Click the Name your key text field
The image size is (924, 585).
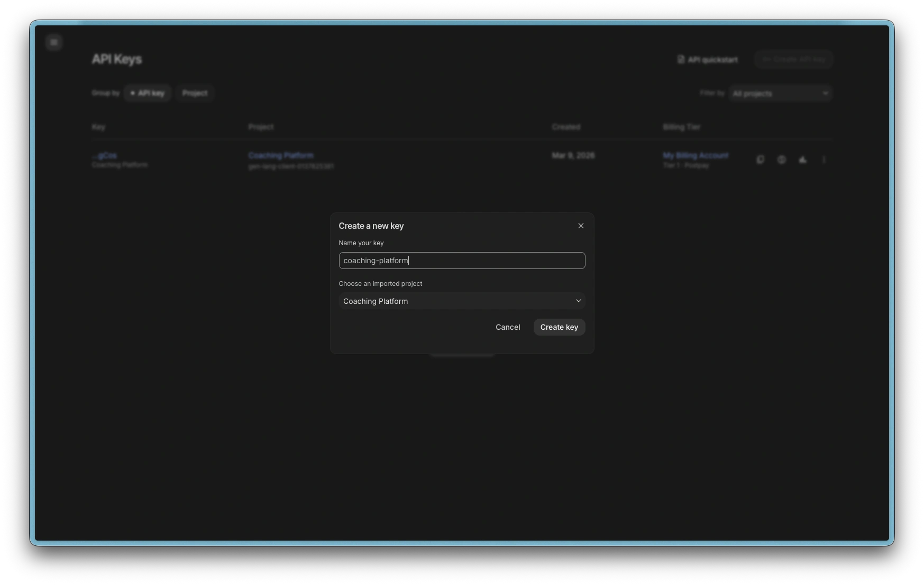click(461, 261)
